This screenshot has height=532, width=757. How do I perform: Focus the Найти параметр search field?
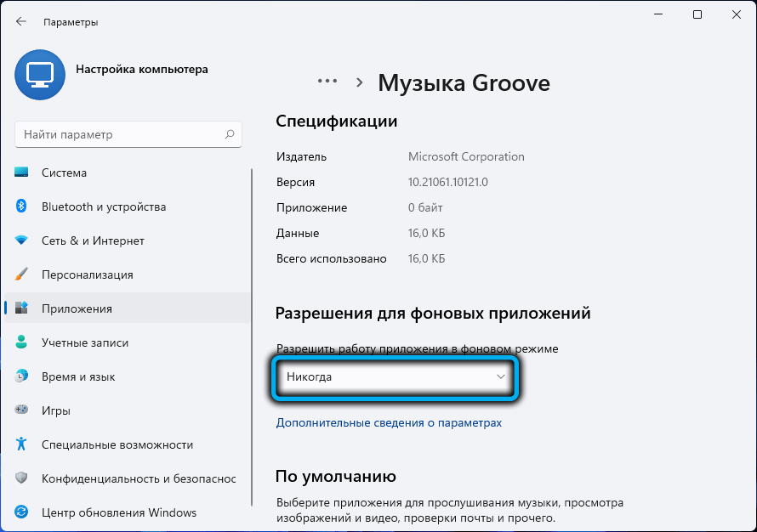pos(128,134)
